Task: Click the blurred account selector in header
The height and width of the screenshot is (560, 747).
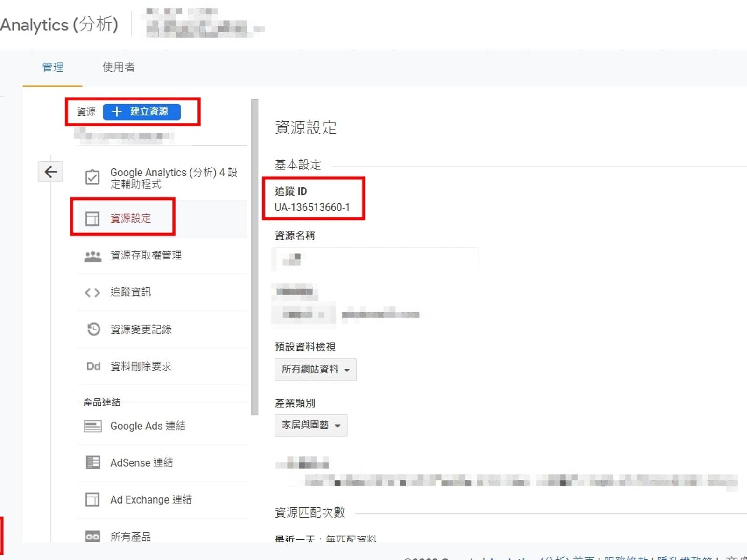Action: pos(204,23)
